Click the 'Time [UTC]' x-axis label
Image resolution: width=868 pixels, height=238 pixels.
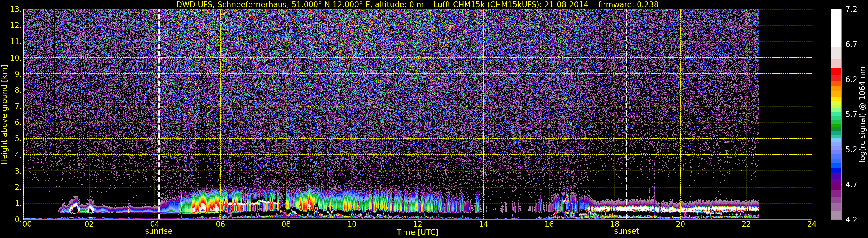click(x=417, y=232)
